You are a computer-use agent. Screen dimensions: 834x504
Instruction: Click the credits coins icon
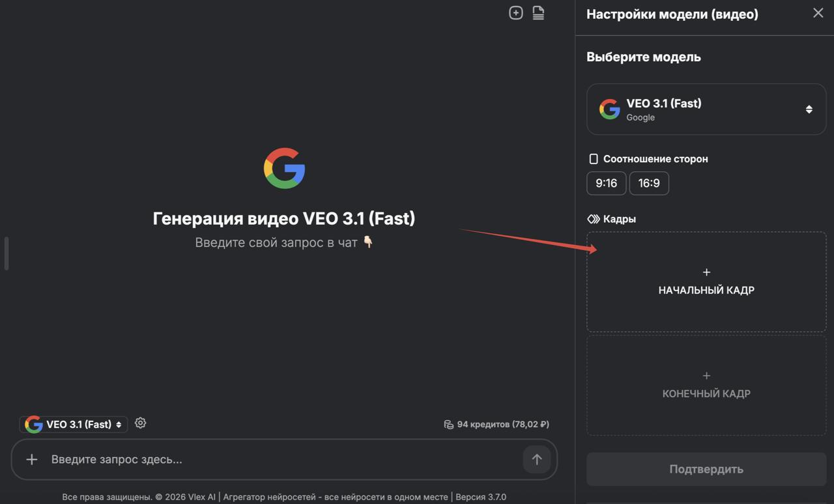click(448, 425)
